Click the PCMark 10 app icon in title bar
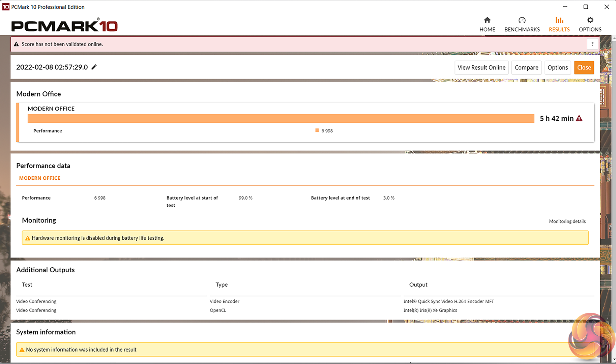Image resolution: width=616 pixels, height=364 pixels. click(x=6, y=7)
